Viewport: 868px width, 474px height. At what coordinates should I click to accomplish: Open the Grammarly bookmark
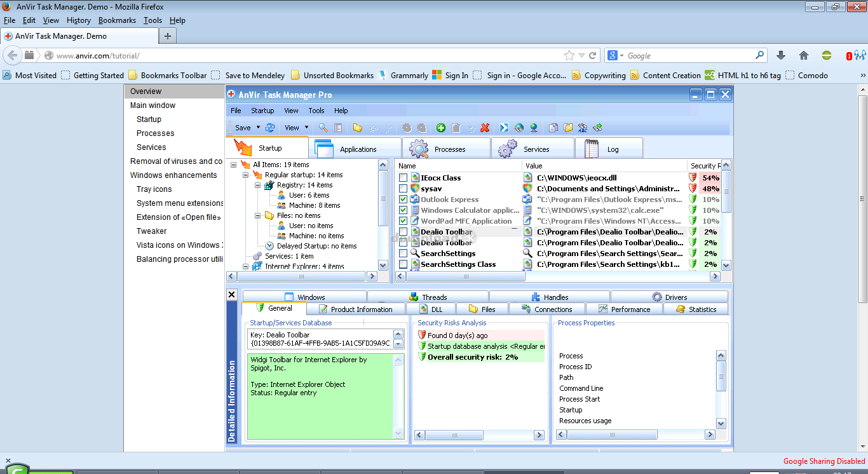coord(403,75)
